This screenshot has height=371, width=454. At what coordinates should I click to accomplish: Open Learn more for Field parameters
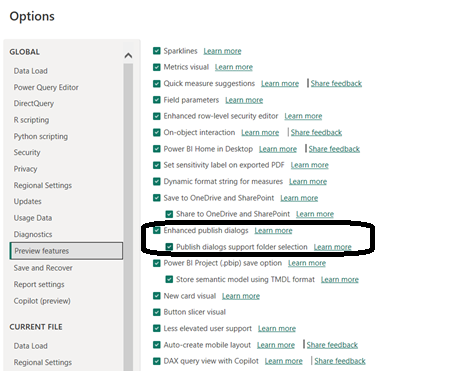coord(244,100)
